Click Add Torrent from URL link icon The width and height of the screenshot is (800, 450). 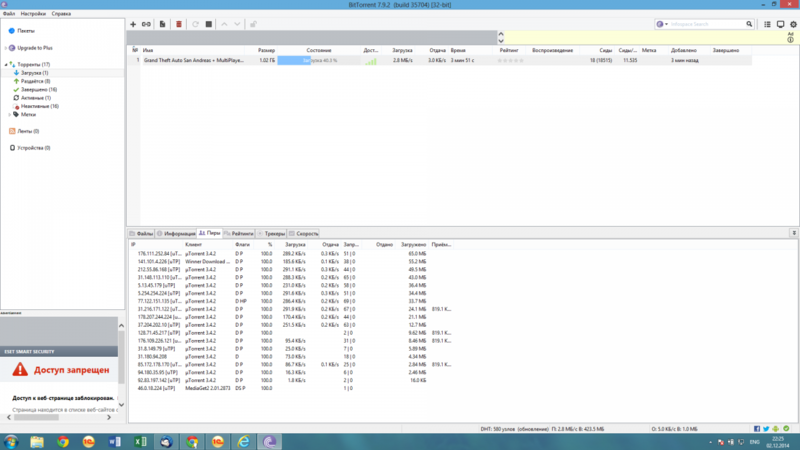tap(146, 23)
